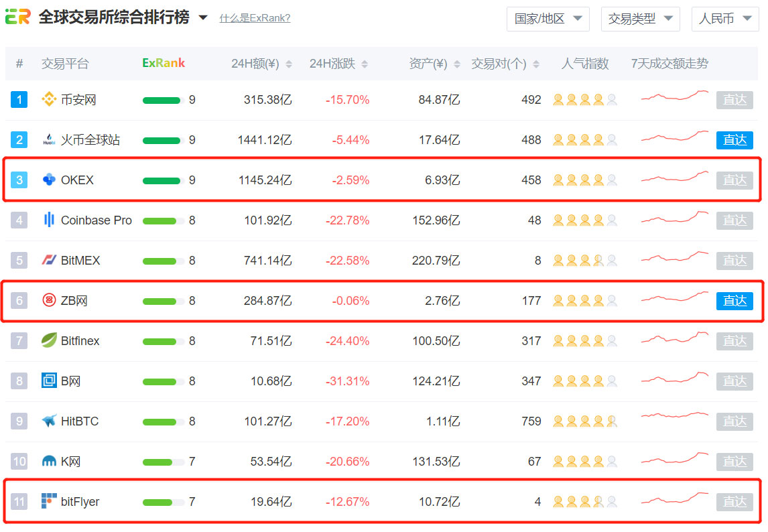Screen dimensions: 768x532
Task: Click the blue 直达 button for ZB网
Action: 734,301
